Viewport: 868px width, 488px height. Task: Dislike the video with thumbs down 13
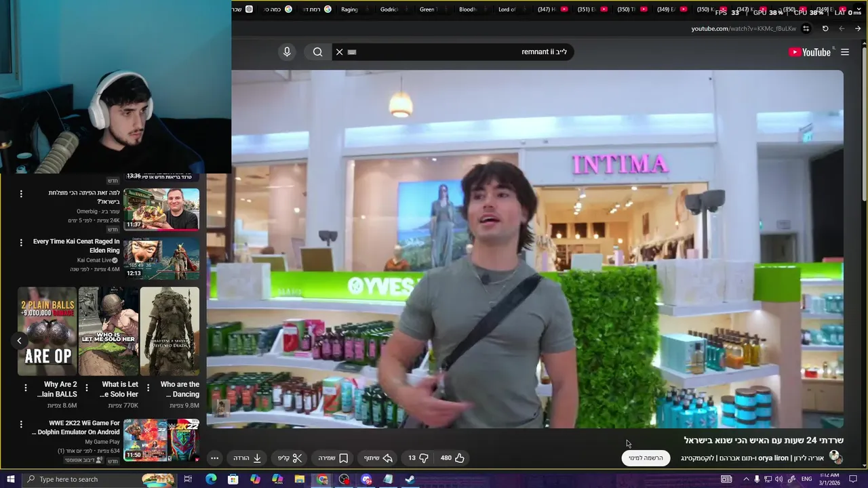418,458
